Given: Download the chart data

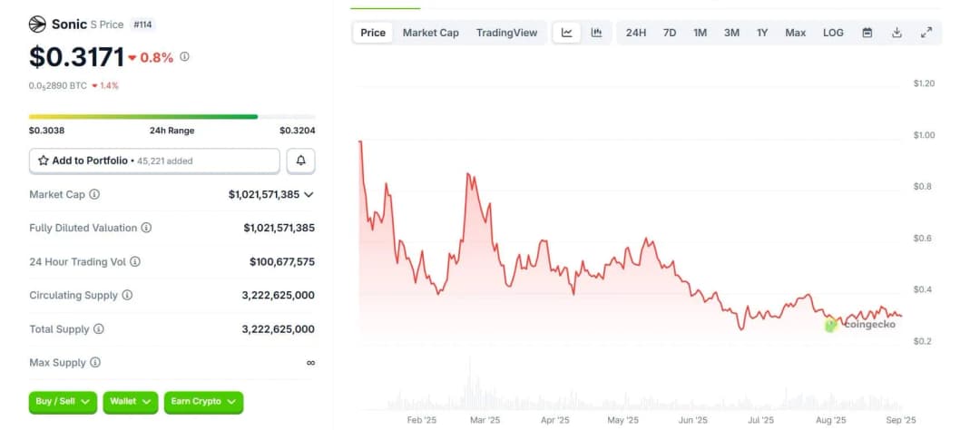Looking at the screenshot, I should click(x=897, y=33).
